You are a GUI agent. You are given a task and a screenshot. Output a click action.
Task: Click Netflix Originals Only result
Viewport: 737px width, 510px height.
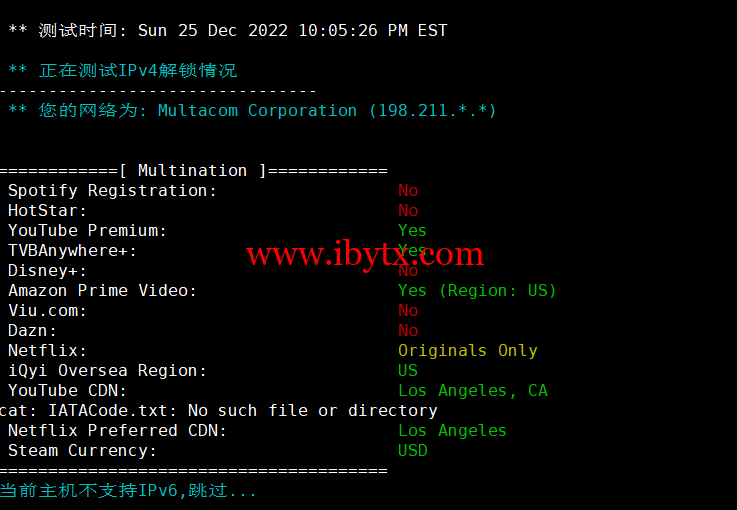tap(468, 351)
